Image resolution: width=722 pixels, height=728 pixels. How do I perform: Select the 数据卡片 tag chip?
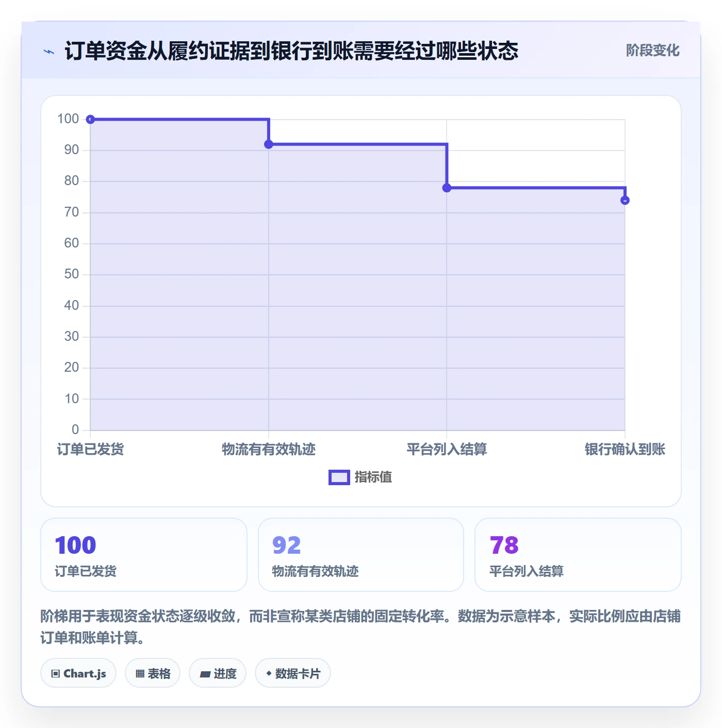point(293,673)
